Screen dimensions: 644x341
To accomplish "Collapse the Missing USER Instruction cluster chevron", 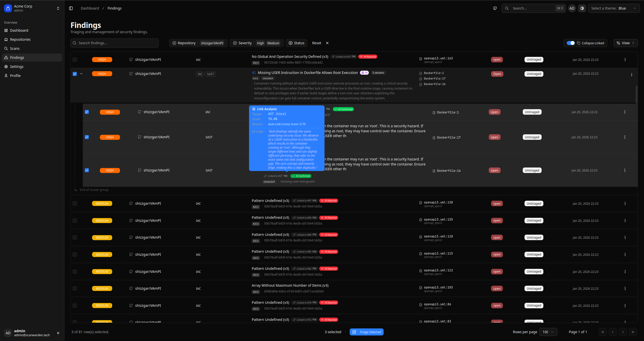I will pyautogui.click(x=81, y=74).
